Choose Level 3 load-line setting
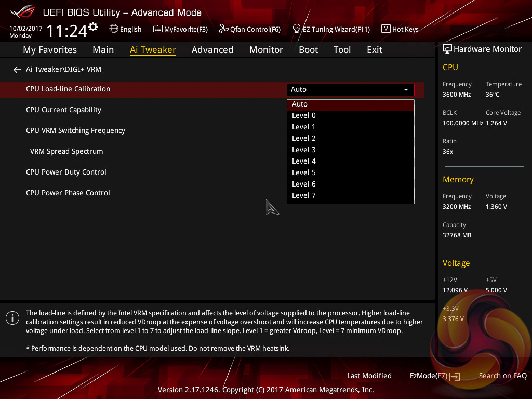 [351, 150]
